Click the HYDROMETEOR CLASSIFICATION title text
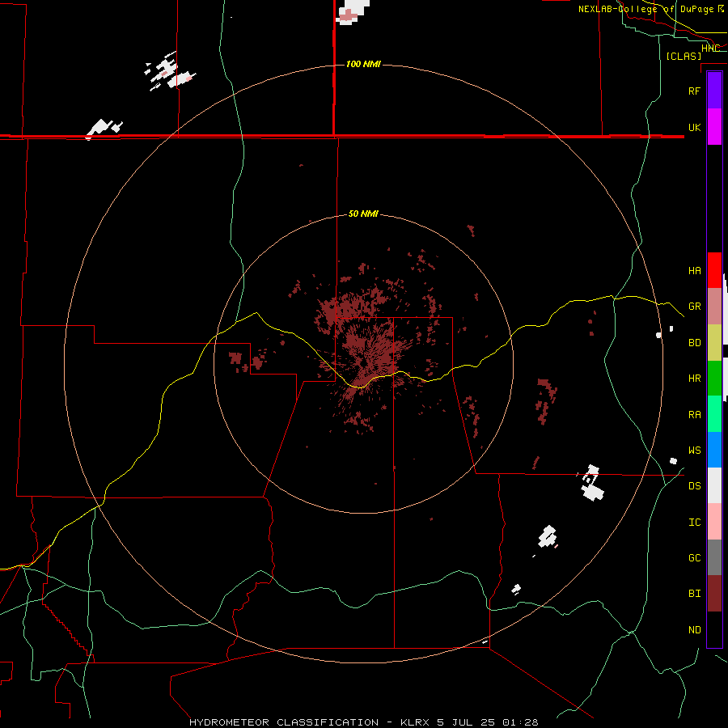728x728 pixels. pyautogui.click(x=284, y=722)
